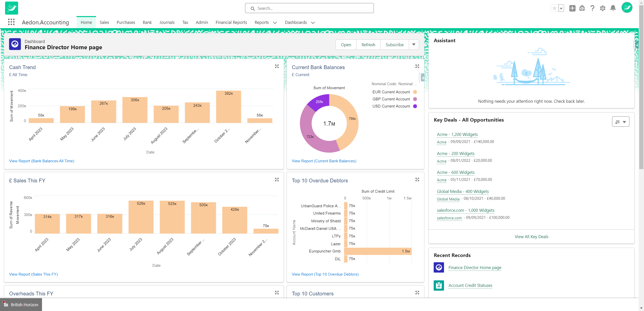This screenshot has height=311, width=644.
Task: Click the USD Current Account legend swatch
Action: point(415,106)
